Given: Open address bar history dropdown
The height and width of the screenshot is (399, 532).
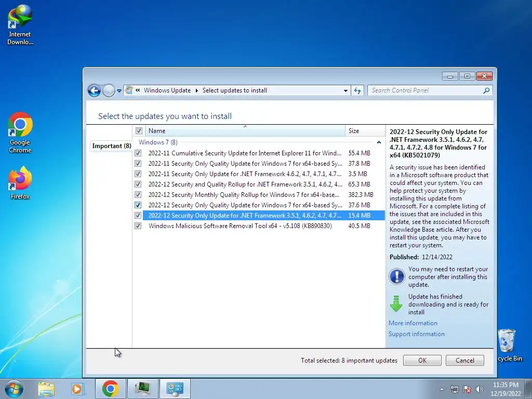Looking at the screenshot, I should [345, 90].
